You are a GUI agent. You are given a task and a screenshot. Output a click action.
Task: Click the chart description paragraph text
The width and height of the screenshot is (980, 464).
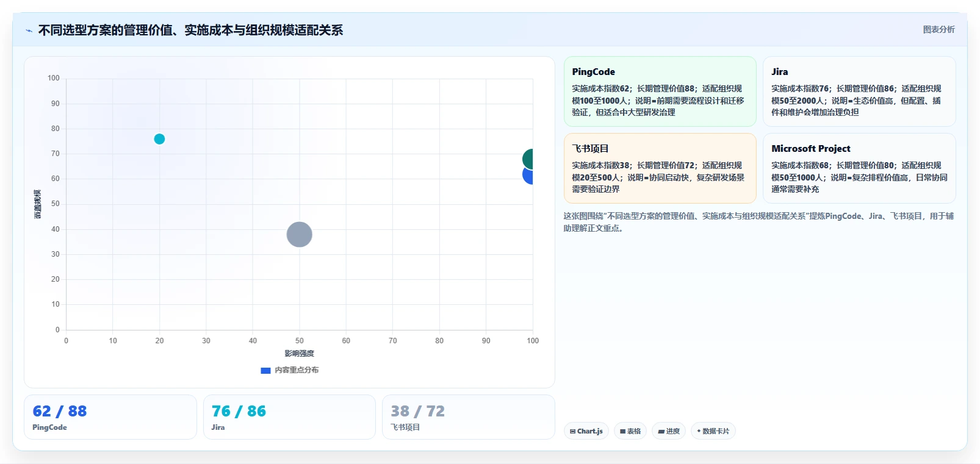coord(758,222)
